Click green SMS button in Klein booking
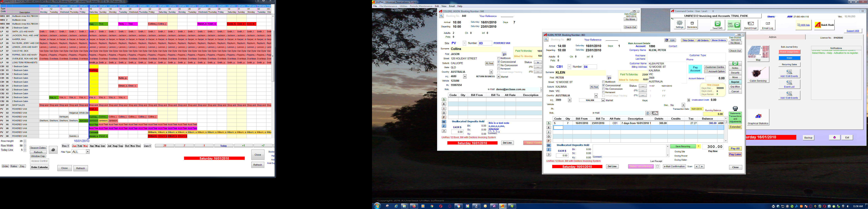Screen dimensions: 868x209 point(735,63)
